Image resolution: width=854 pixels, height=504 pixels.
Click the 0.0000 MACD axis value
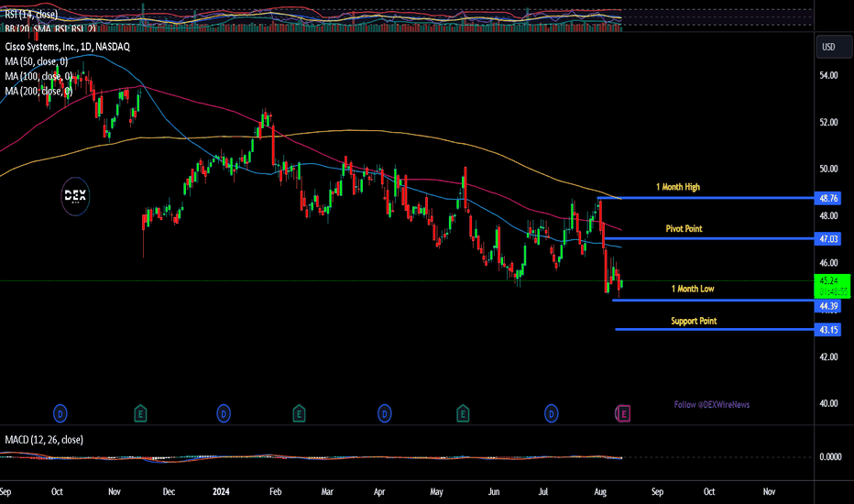click(x=830, y=456)
